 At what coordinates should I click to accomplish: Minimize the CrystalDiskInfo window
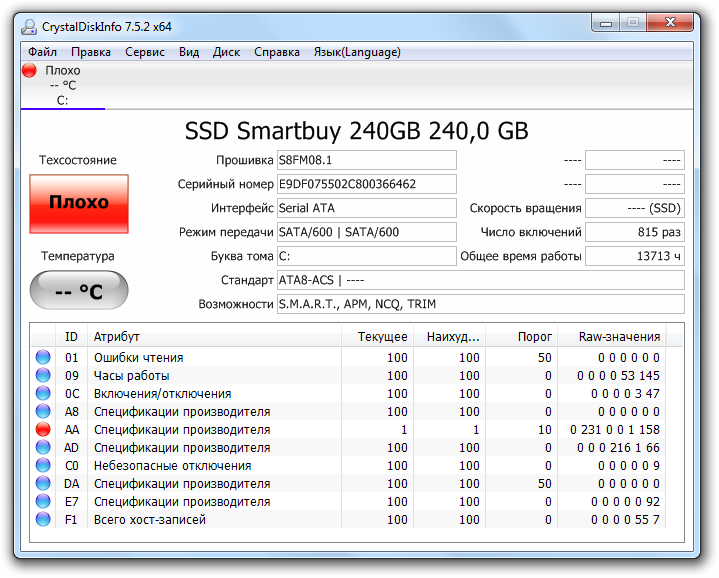tap(605, 23)
